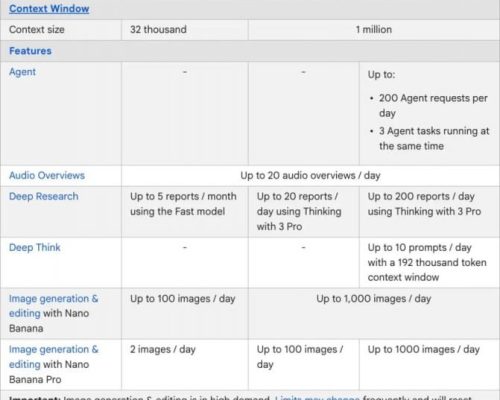Select 'Up to 1,000 images / day' cell

pos(374,314)
